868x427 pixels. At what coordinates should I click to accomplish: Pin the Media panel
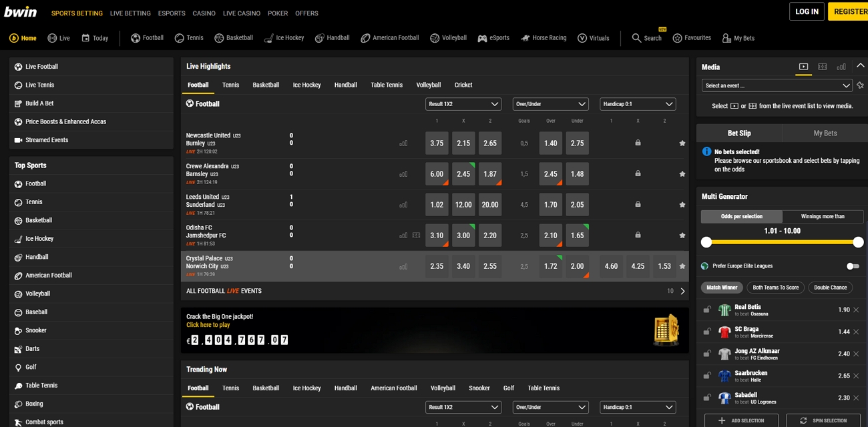coord(860,85)
